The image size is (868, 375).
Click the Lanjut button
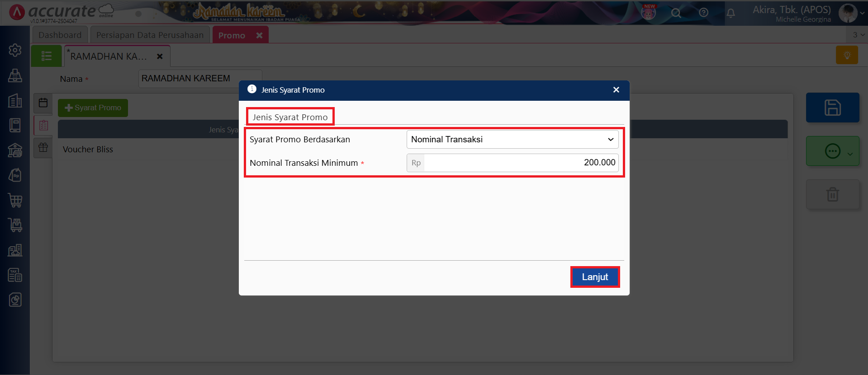(595, 277)
